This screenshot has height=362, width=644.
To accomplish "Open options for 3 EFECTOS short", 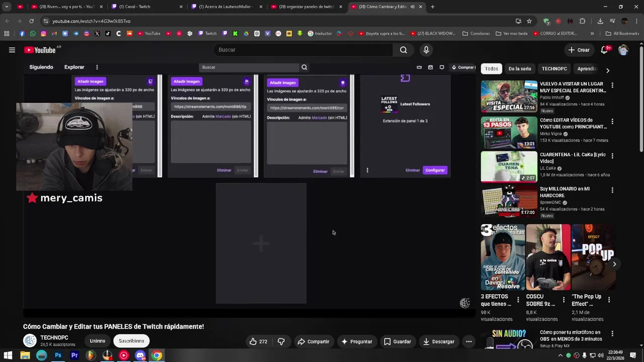I will pyautogui.click(x=518, y=300).
